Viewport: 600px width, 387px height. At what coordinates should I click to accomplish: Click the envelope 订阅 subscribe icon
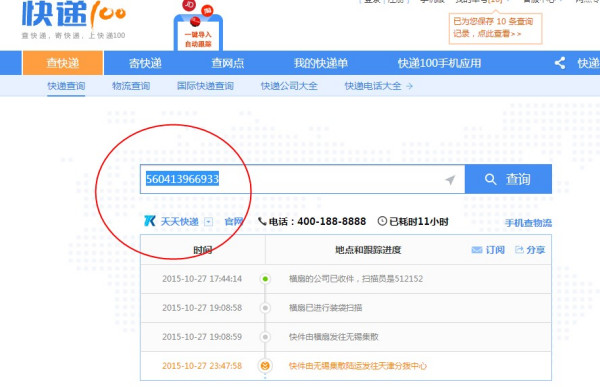pyautogui.click(x=477, y=250)
